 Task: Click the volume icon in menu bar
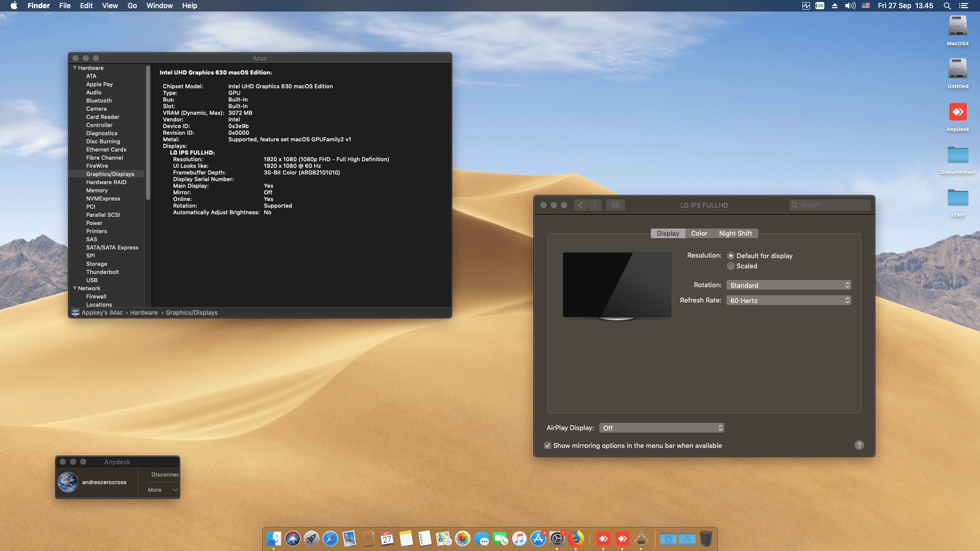click(850, 6)
